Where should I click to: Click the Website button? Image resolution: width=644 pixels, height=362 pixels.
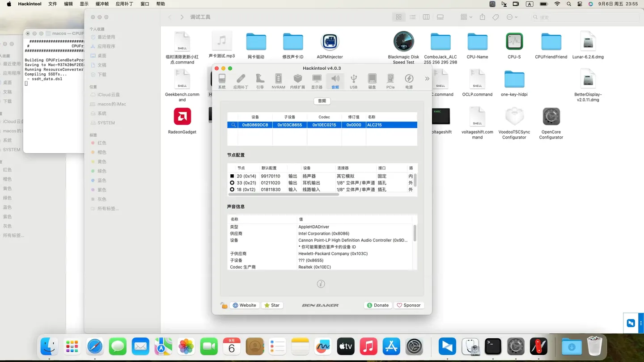click(245, 305)
